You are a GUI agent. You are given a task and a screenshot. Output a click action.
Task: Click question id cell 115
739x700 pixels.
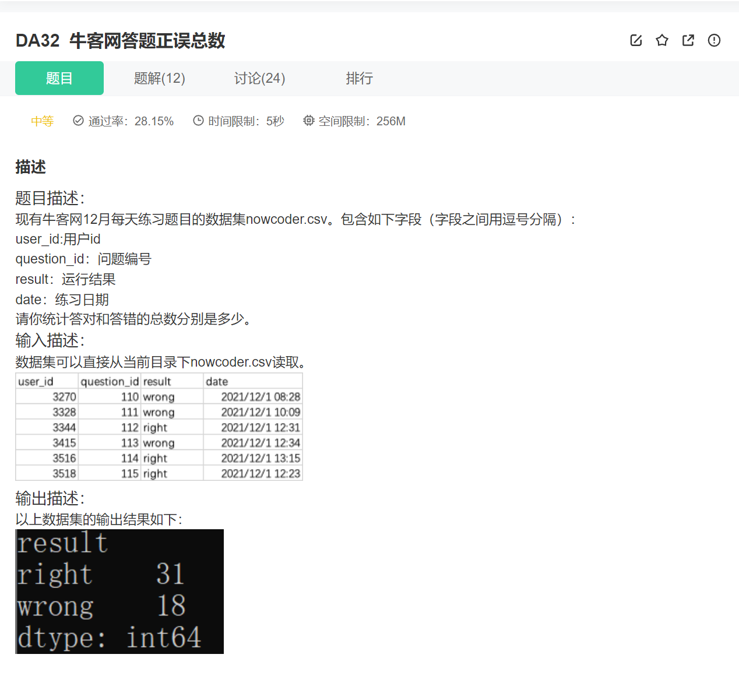pyautogui.click(x=110, y=473)
